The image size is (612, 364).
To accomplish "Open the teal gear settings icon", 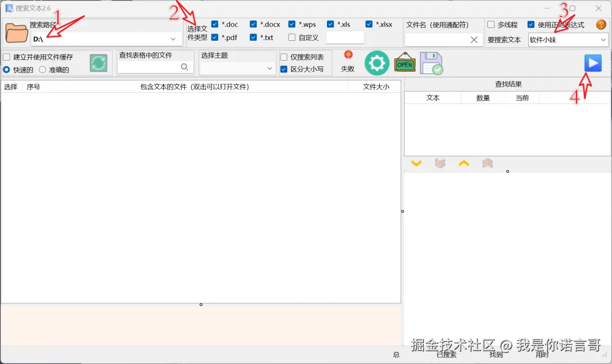I will tap(377, 63).
